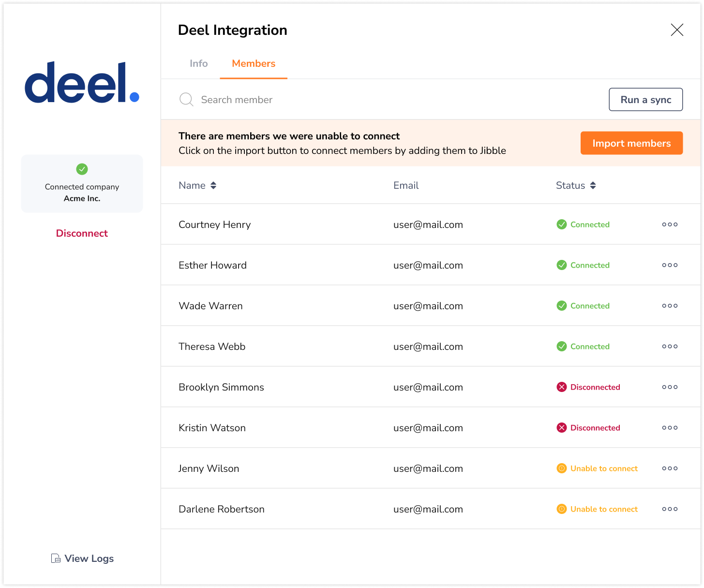Click Brooklyn Simmons' Disconnected status label
704x588 pixels.
pos(595,387)
